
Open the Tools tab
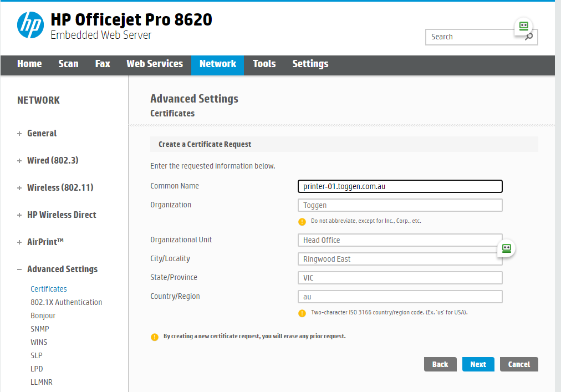tap(264, 64)
